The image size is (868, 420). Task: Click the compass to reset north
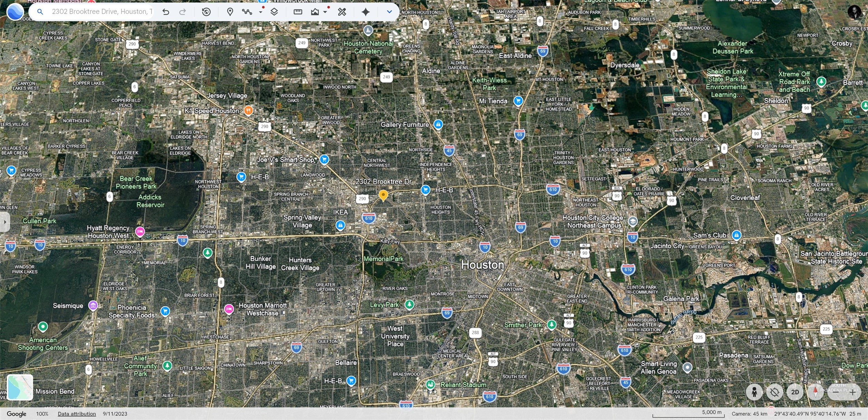(815, 392)
